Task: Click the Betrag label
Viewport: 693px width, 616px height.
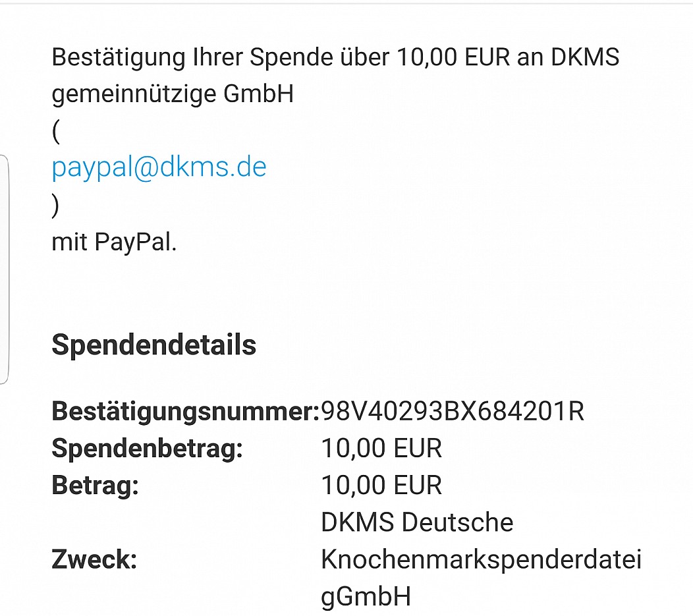Action: pos(96,485)
